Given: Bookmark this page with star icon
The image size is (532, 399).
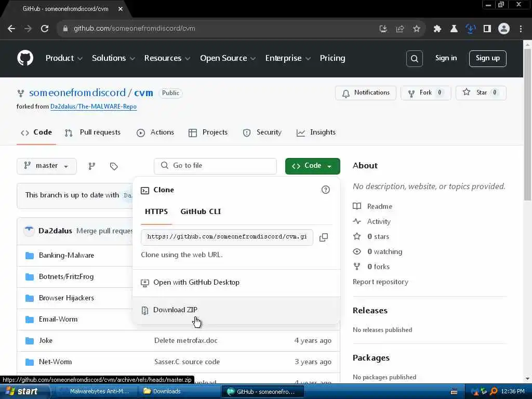Looking at the screenshot, I should pyautogui.click(x=417, y=29).
